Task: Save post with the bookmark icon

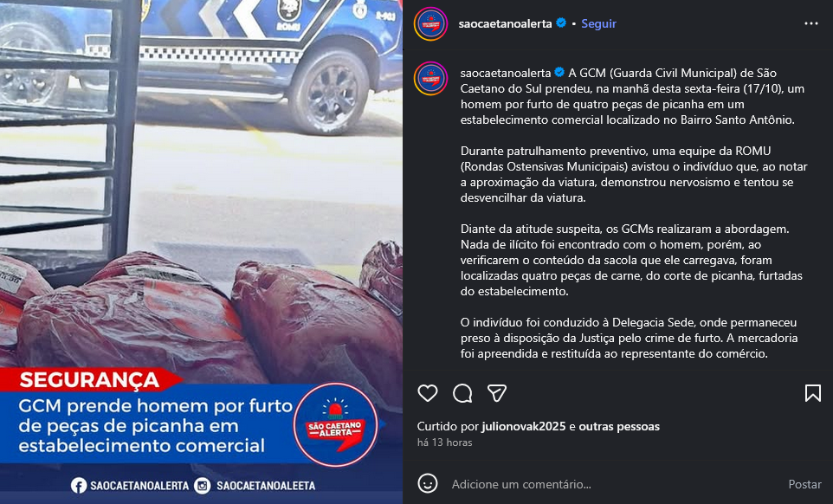Action: coord(813,393)
